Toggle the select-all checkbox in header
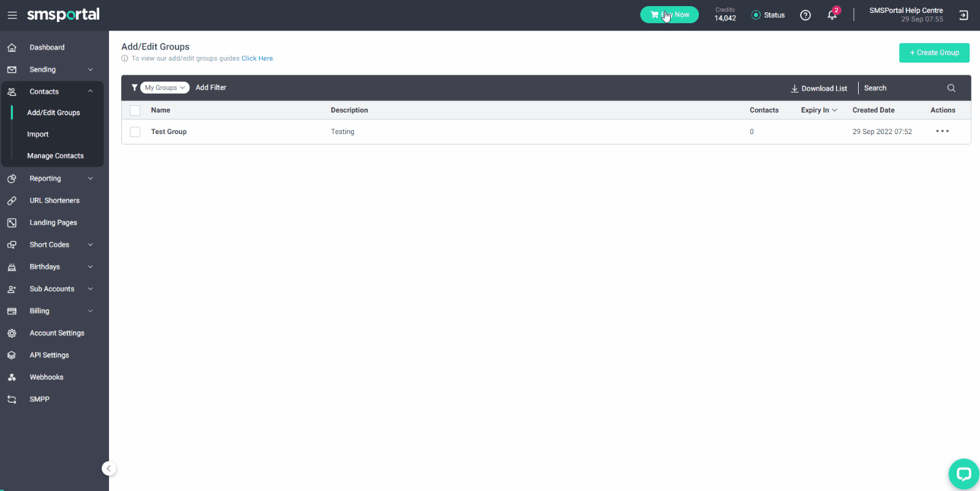The image size is (980, 491). [135, 110]
